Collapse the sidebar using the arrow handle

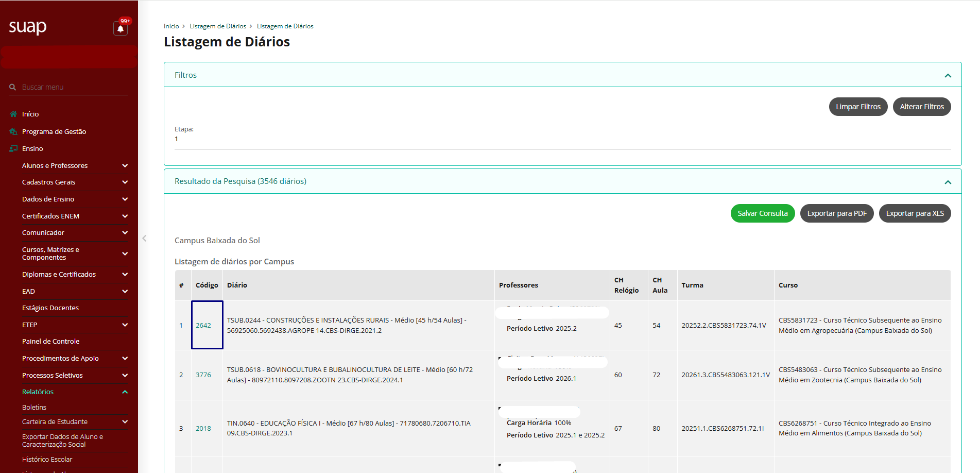tap(144, 238)
